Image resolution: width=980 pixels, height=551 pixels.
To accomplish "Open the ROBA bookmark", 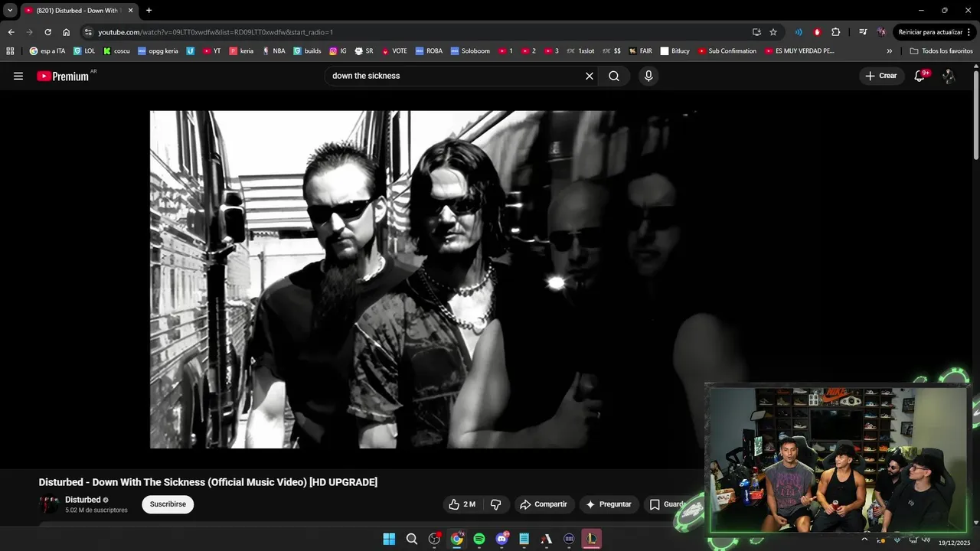I will click(x=429, y=51).
